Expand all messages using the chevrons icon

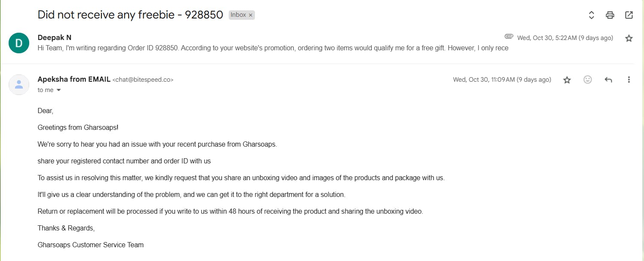coord(591,15)
